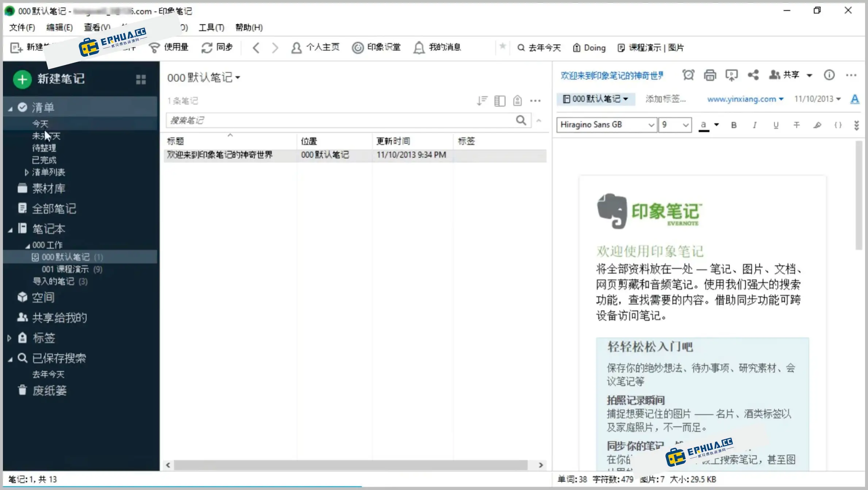Click the reminder alarm clock icon
The height and width of the screenshot is (490, 868).
tap(688, 75)
